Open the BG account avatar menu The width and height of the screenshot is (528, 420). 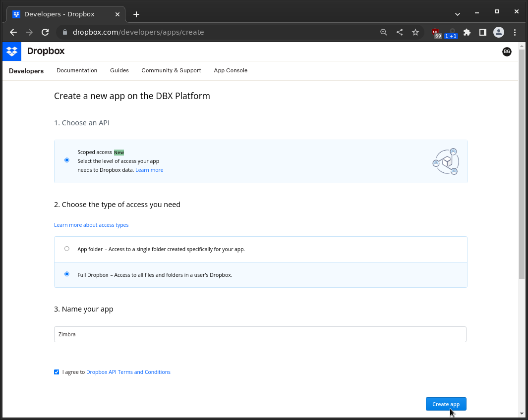click(507, 52)
